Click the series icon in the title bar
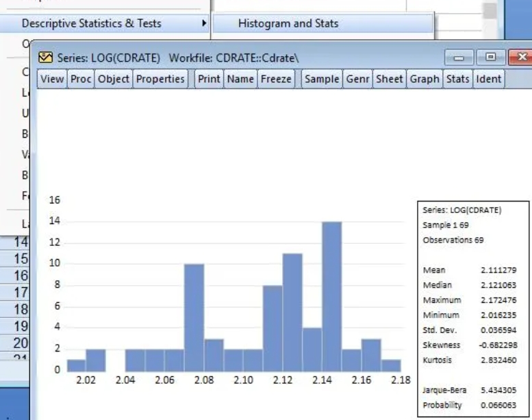This screenshot has height=420, width=532. (45, 58)
